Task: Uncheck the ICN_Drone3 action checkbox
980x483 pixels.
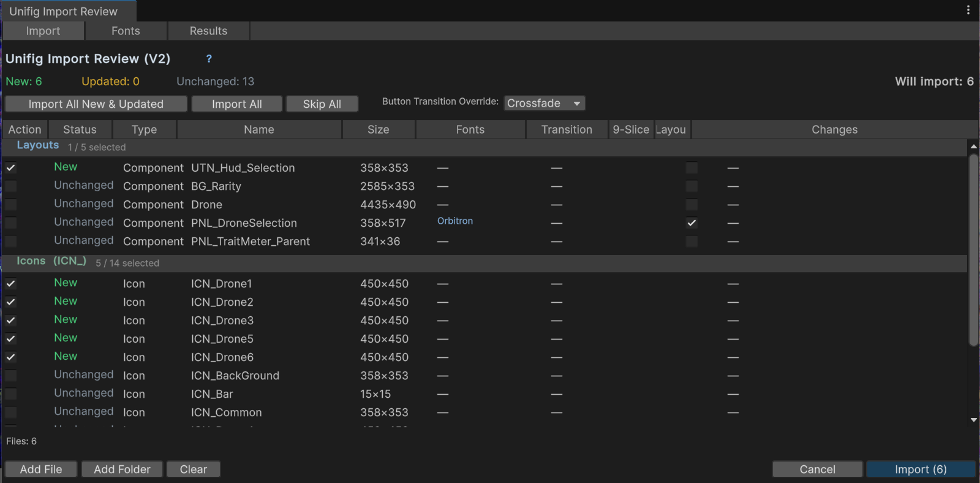Action: (11, 321)
